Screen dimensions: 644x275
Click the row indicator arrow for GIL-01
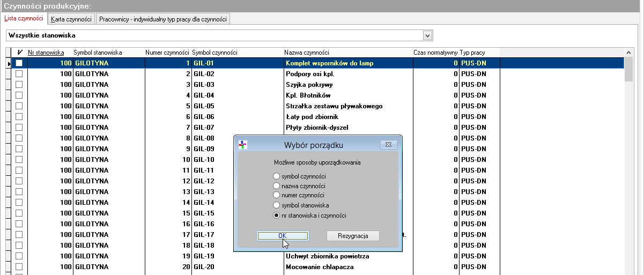[8, 63]
